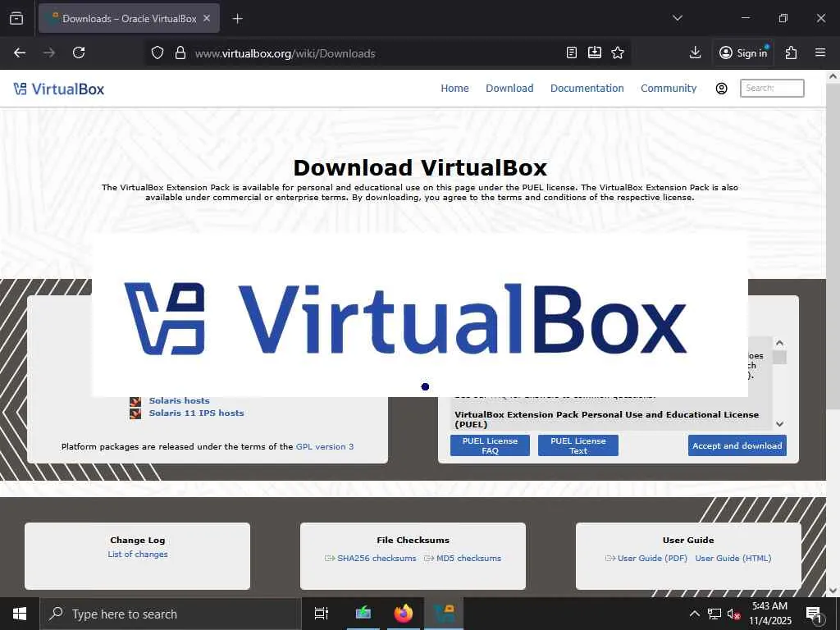Open the User Guide (HTML) link
The height and width of the screenshot is (630, 840).
pos(733,558)
